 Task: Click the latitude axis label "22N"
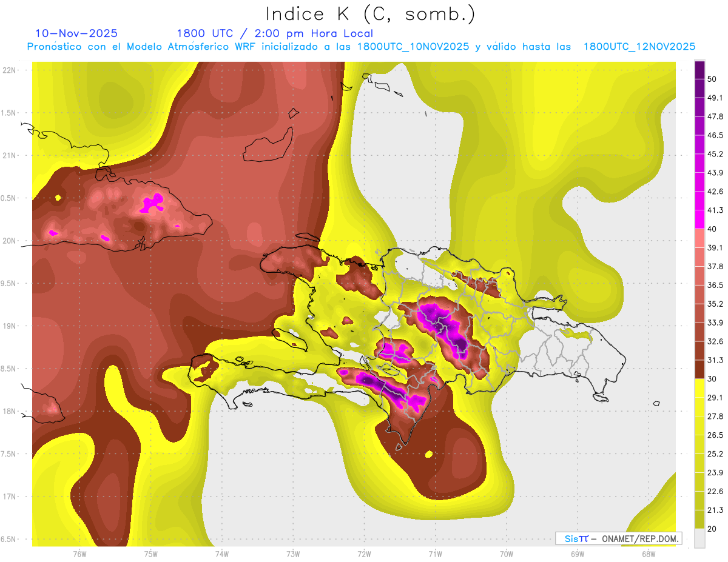click(10, 70)
